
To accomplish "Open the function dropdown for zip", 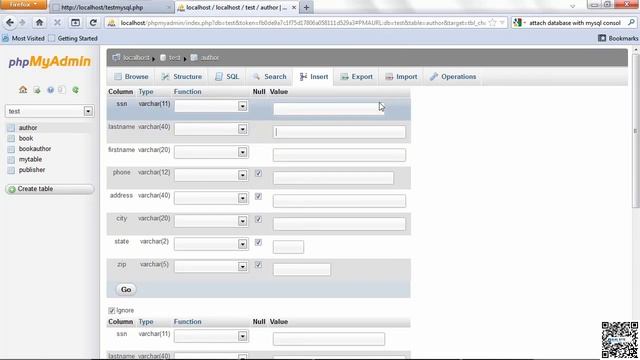I will (211, 267).
